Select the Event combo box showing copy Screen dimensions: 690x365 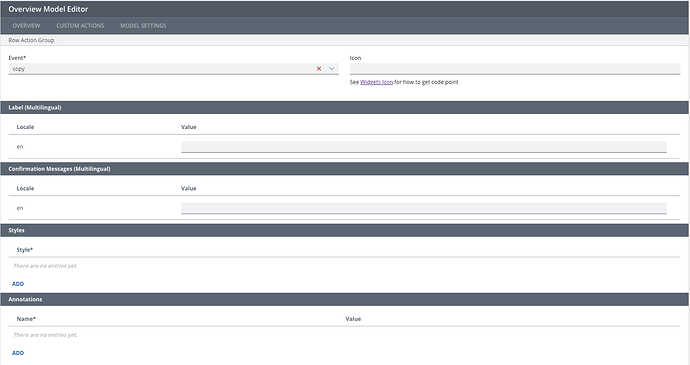tap(173, 69)
